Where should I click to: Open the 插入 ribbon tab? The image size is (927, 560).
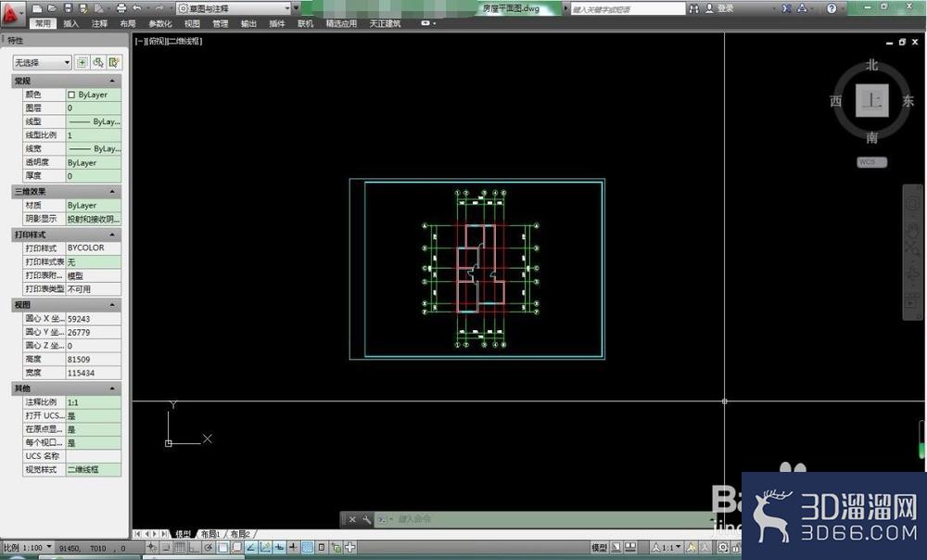[71, 24]
